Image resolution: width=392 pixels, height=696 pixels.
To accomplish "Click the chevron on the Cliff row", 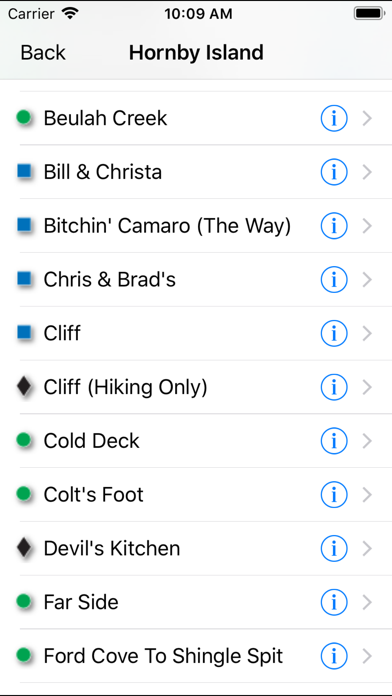I will [x=367, y=333].
